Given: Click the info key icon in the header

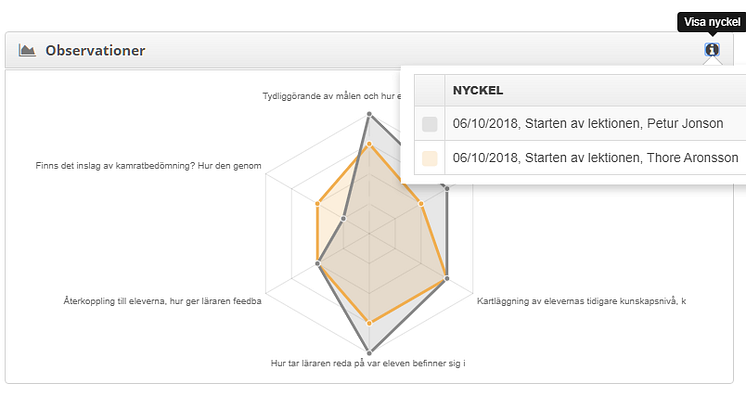Looking at the screenshot, I should [x=712, y=49].
